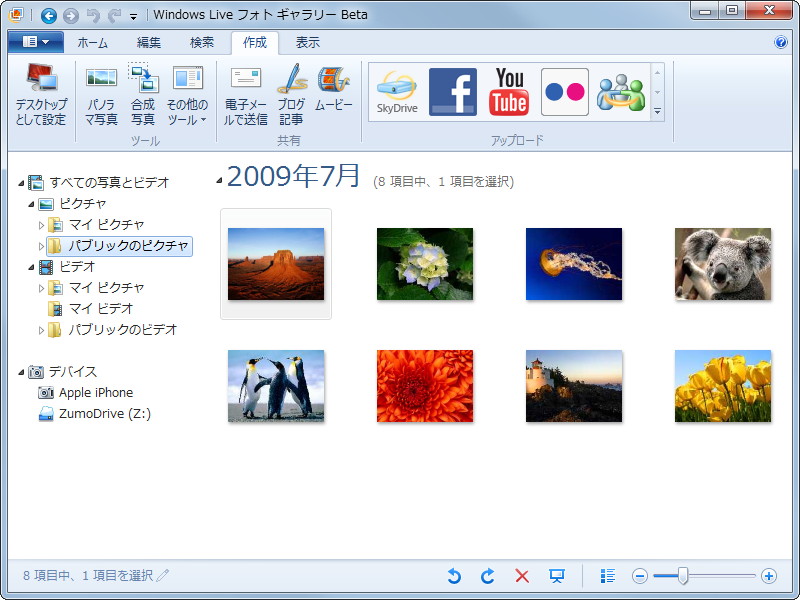Upload to YouTube
Image resolution: width=800 pixels, height=600 pixels.
[509, 92]
